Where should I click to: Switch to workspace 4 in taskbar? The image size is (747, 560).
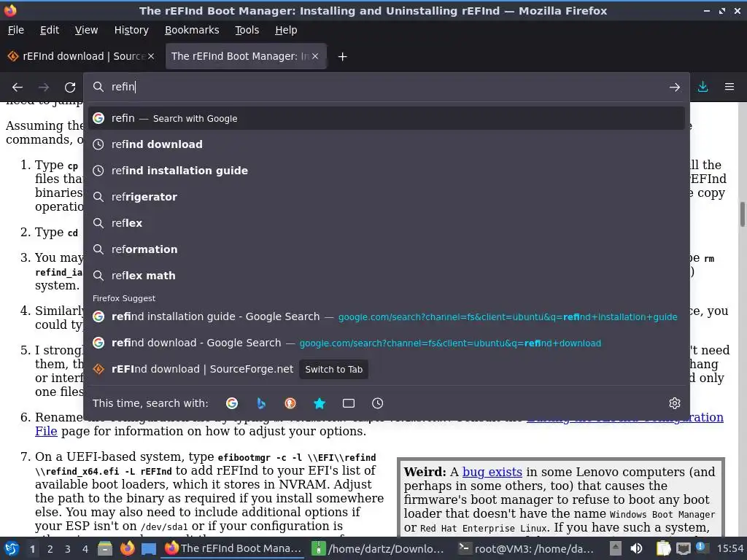point(85,549)
